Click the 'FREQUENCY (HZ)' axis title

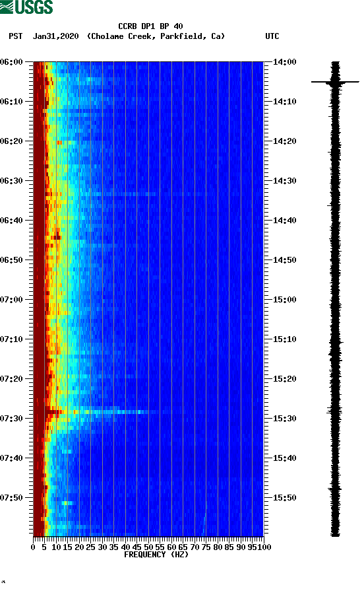click(x=156, y=555)
